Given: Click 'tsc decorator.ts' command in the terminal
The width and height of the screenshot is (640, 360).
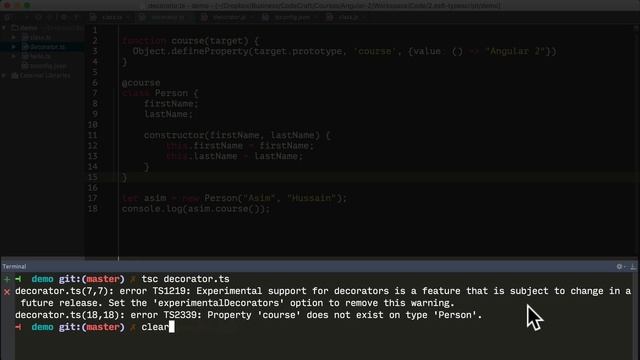Looking at the screenshot, I should [x=185, y=279].
